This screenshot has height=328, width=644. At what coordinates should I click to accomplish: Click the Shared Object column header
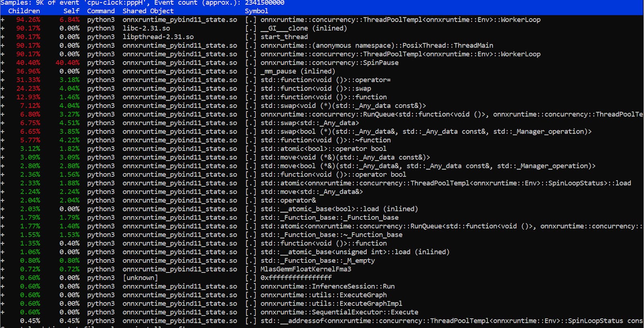click(x=148, y=11)
